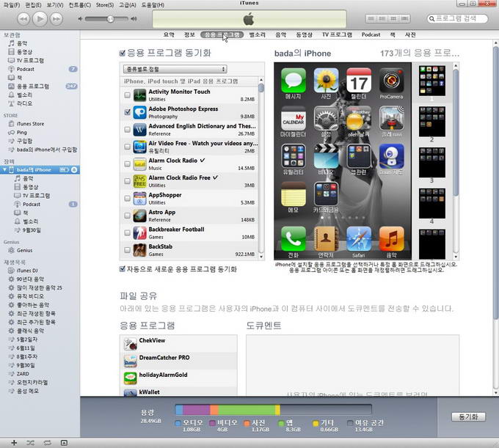Click the 오디오 blue capacity legend swatch
This screenshot has width=499, height=448.
click(x=178, y=423)
